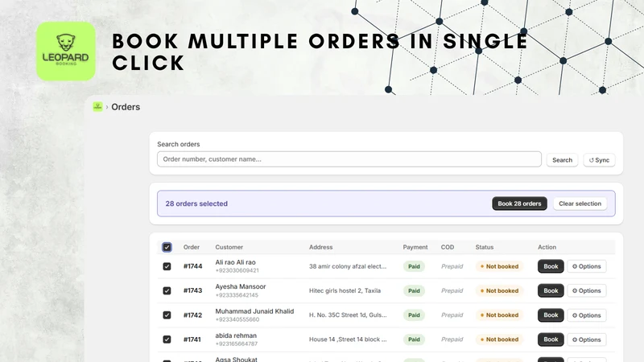Clear the current order selection
The width and height of the screenshot is (644, 362).
580,204
